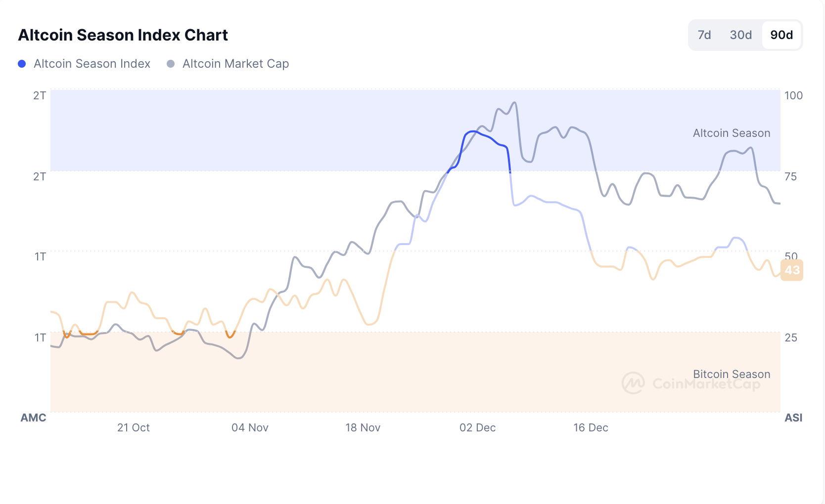Switch to the 30d time range
The height and width of the screenshot is (504, 825).
[740, 35]
